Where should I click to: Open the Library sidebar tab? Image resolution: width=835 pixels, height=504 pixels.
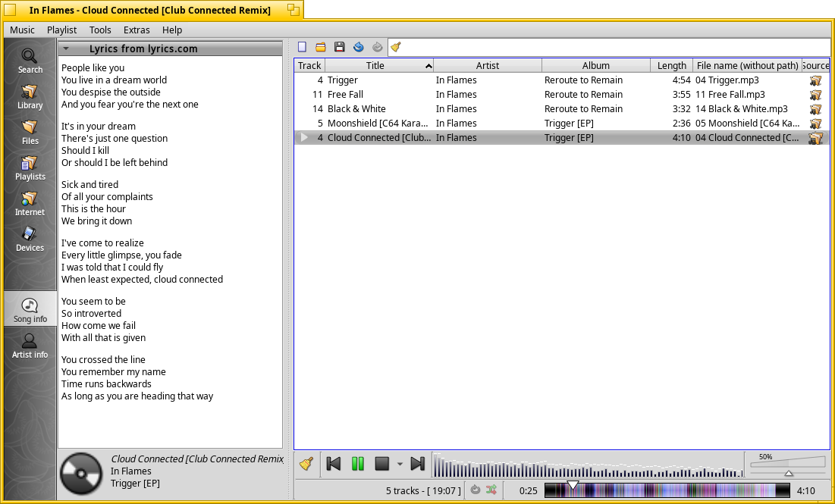click(30, 96)
